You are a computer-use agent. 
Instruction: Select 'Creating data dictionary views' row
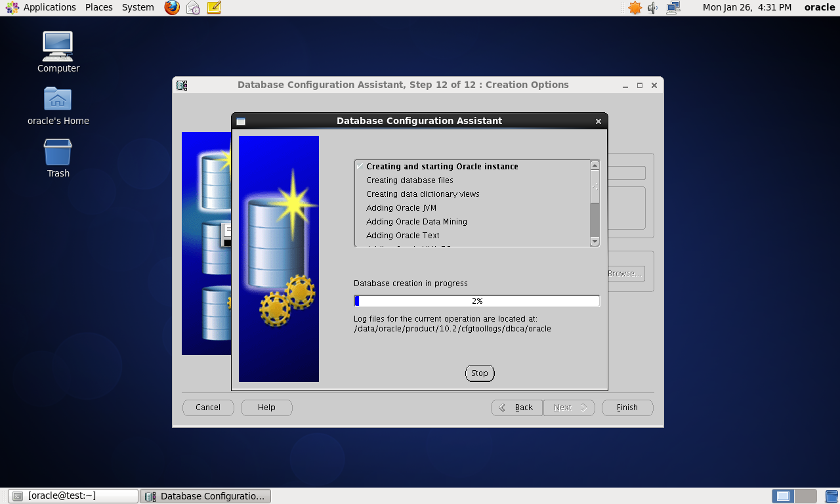(x=472, y=194)
